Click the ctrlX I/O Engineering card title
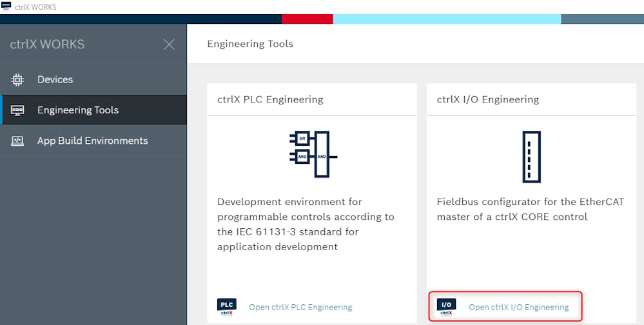The width and height of the screenshot is (644, 325). coord(488,99)
